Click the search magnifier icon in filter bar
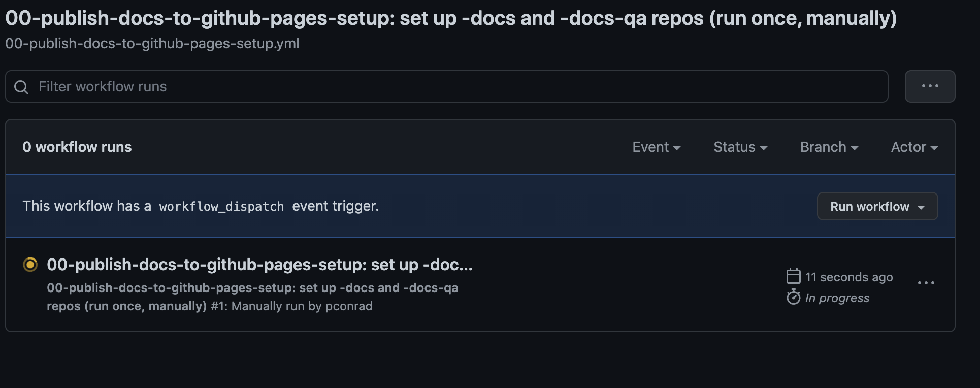The height and width of the screenshot is (388, 980). (x=21, y=86)
